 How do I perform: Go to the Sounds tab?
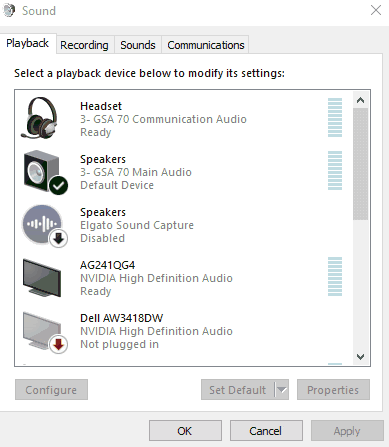[138, 45]
